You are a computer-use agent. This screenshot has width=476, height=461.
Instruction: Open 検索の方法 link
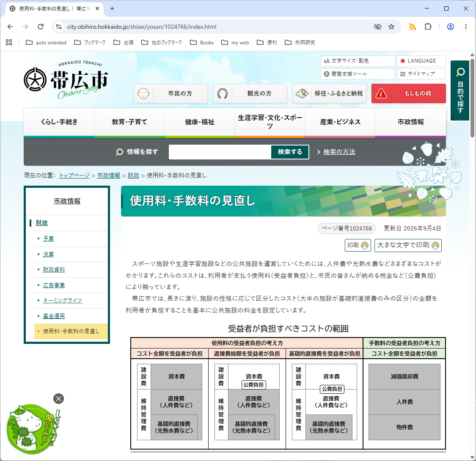(x=339, y=152)
